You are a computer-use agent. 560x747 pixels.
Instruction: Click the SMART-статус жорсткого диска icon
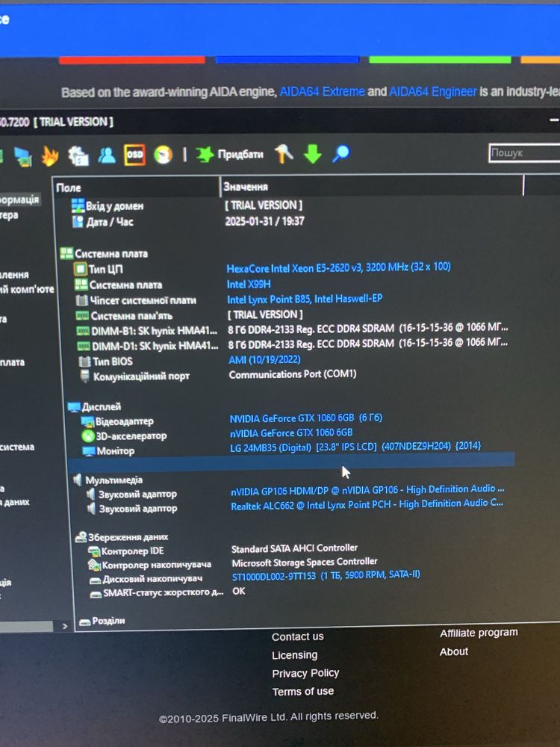click(96, 594)
